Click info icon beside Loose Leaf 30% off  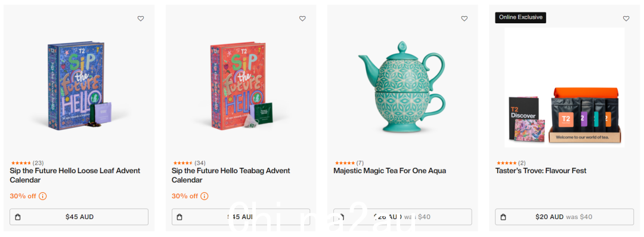43,196
